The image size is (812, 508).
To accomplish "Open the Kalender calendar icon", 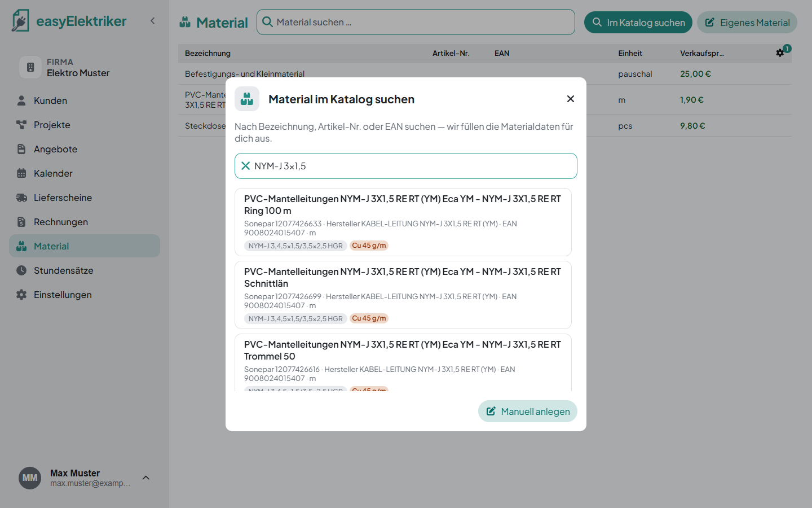I will [21, 173].
